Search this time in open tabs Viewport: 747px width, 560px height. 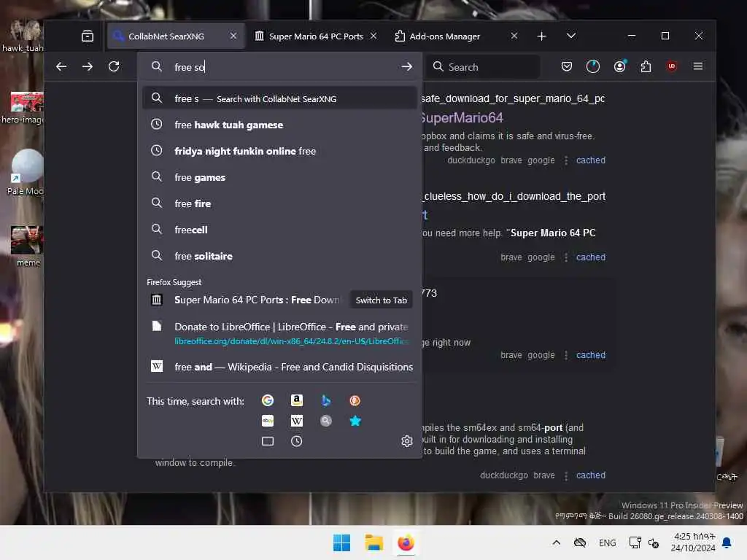(267, 441)
